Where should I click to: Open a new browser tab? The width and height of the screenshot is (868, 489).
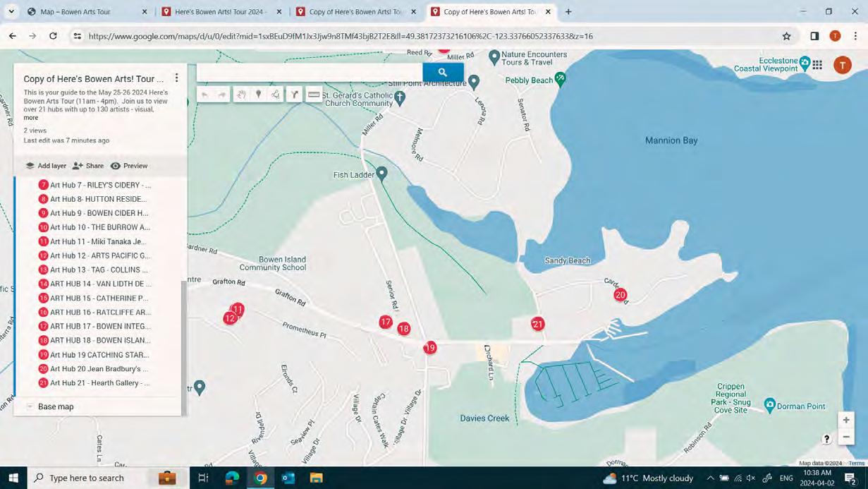point(568,12)
